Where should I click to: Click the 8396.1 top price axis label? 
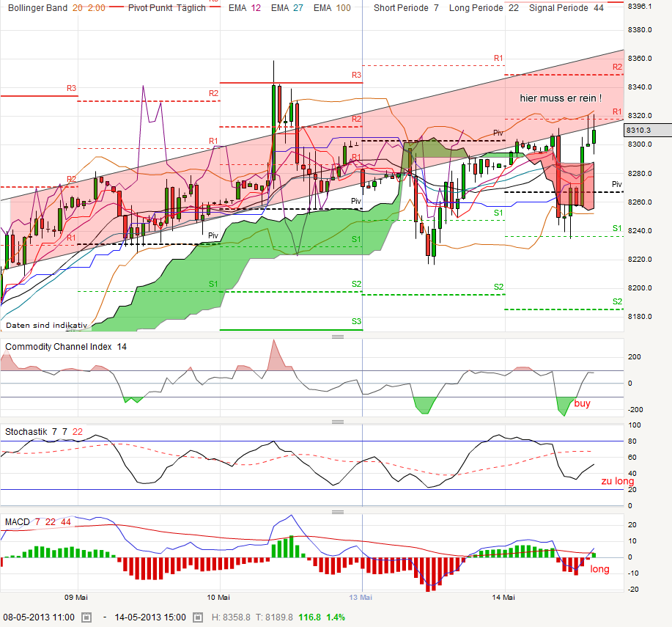[640, 7]
